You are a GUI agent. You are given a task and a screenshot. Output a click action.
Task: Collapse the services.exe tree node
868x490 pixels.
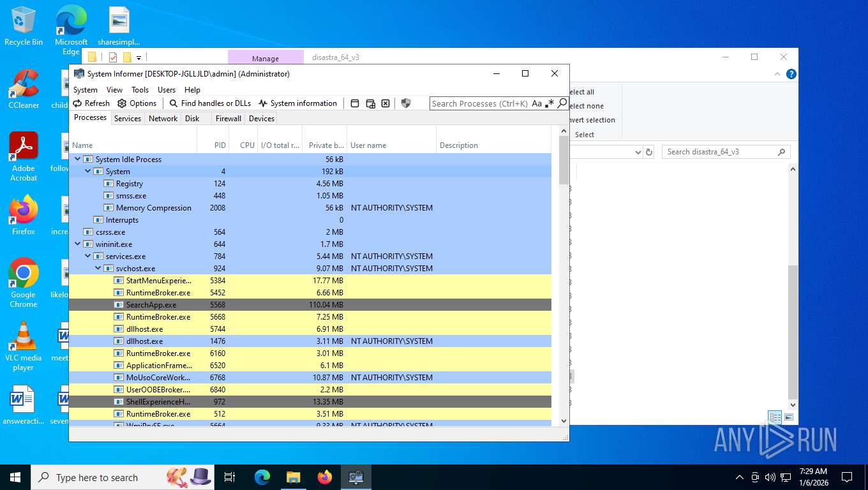(88, 256)
